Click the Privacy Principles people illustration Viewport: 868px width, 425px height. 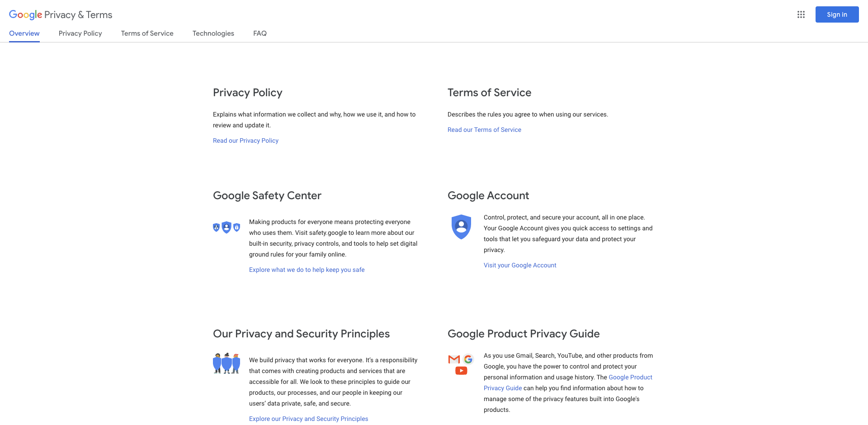(226, 363)
